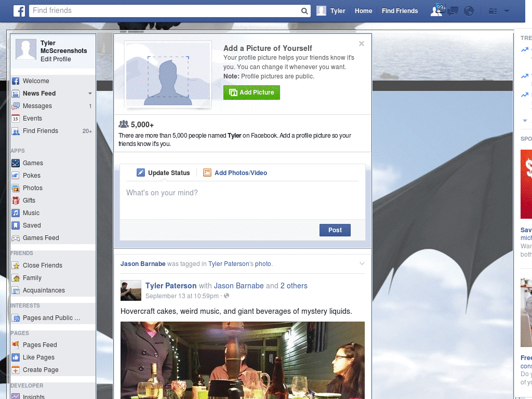Viewport: 532px width, 399px height.
Task: Expand News Feed sort options arrow
Action: pyautogui.click(x=90, y=94)
